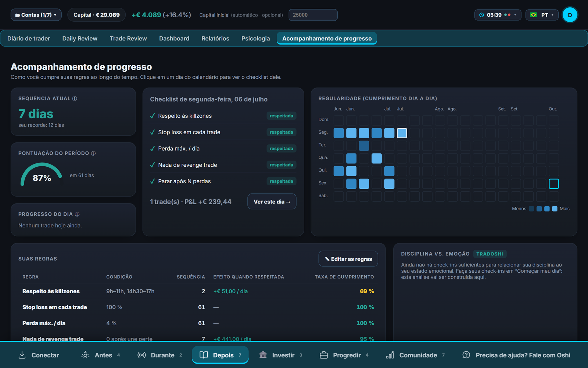Image resolution: width=588 pixels, height=368 pixels.
Task: Click the darkest legend swatch next to Menos
Action: coord(531,209)
